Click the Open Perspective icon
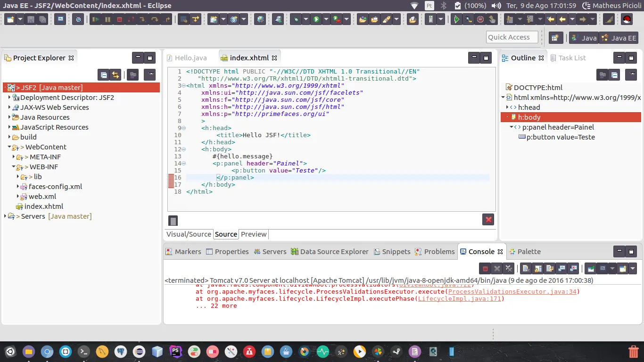Viewport: 644px width, 362px height. click(x=555, y=38)
